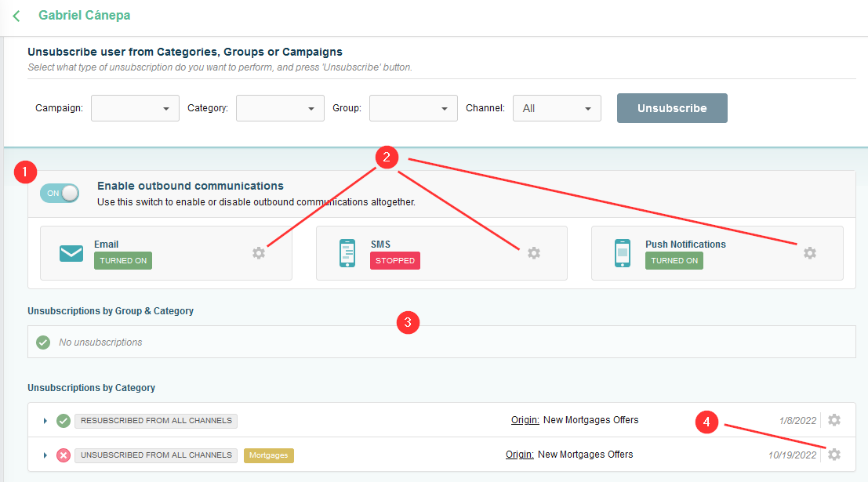Click the SMS channel title
This screenshot has height=482, width=868.
(x=381, y=244)
